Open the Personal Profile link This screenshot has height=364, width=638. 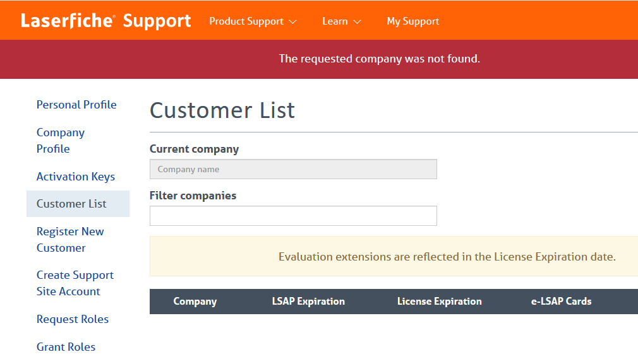(x=76, y=105)
